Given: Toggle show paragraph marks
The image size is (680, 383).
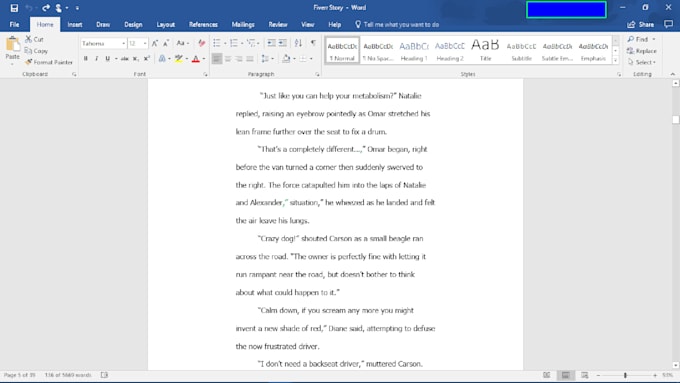Looking at the screenshot, I should (313, 43).
